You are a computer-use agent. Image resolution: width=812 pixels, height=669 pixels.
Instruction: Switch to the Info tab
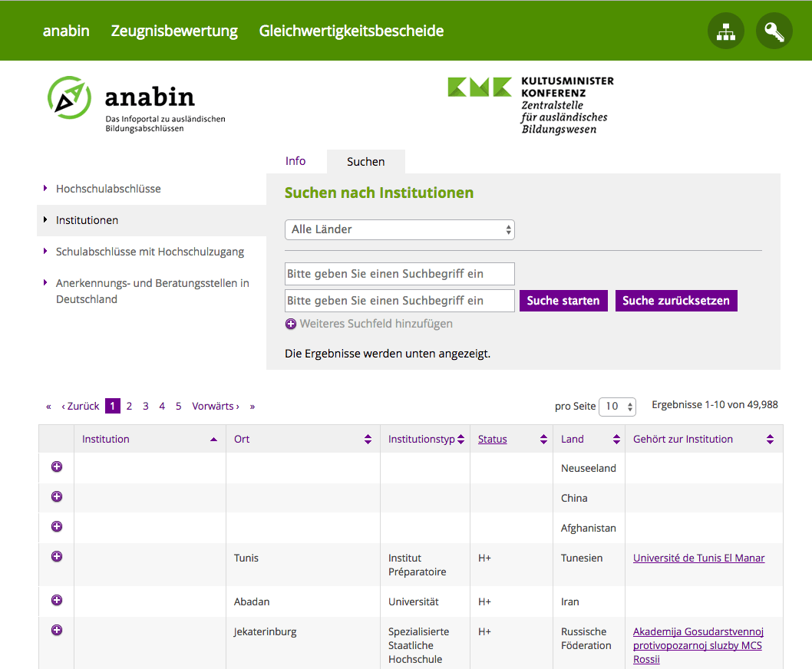tap(295, 161)
